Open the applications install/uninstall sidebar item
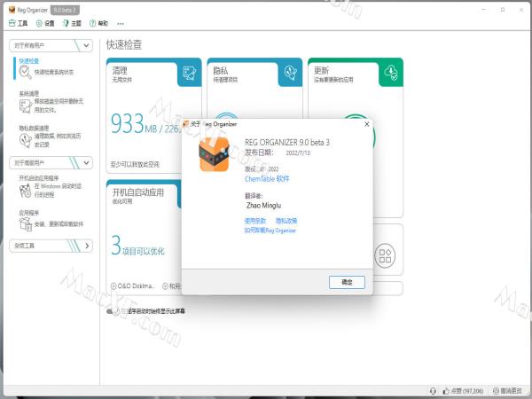Screen dimensions: 532x399 51,220
